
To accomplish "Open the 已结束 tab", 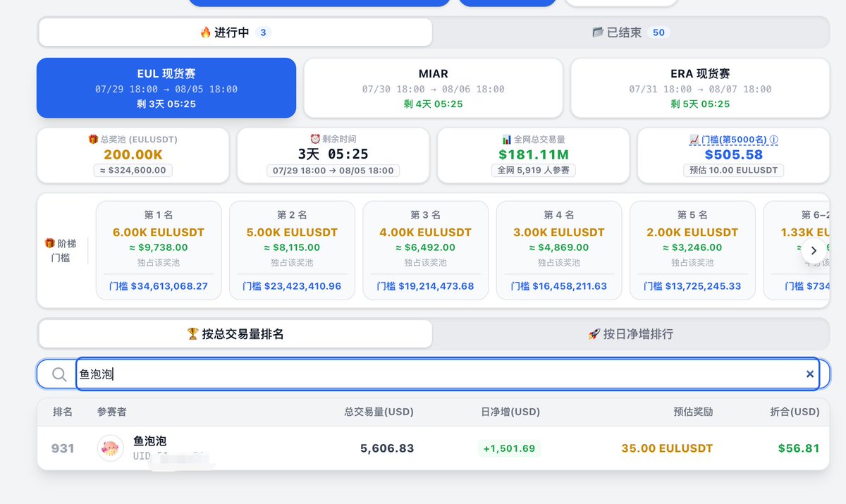I will 631,32.
